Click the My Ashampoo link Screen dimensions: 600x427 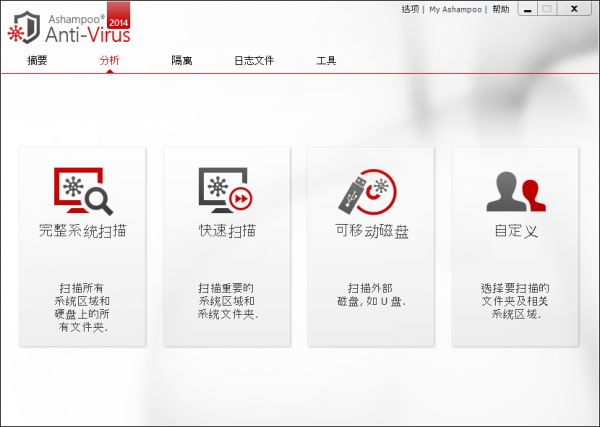pos(456,9)
